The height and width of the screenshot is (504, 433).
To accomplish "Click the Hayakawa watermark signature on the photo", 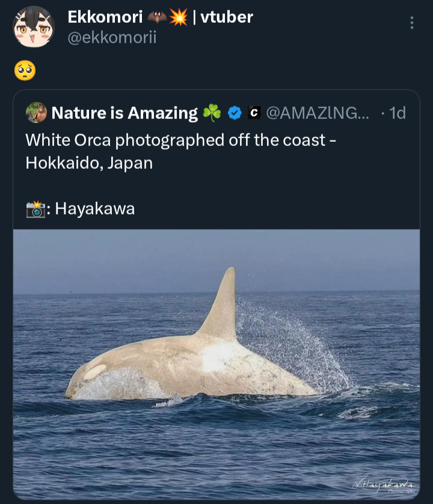I will tap(383, 484).
